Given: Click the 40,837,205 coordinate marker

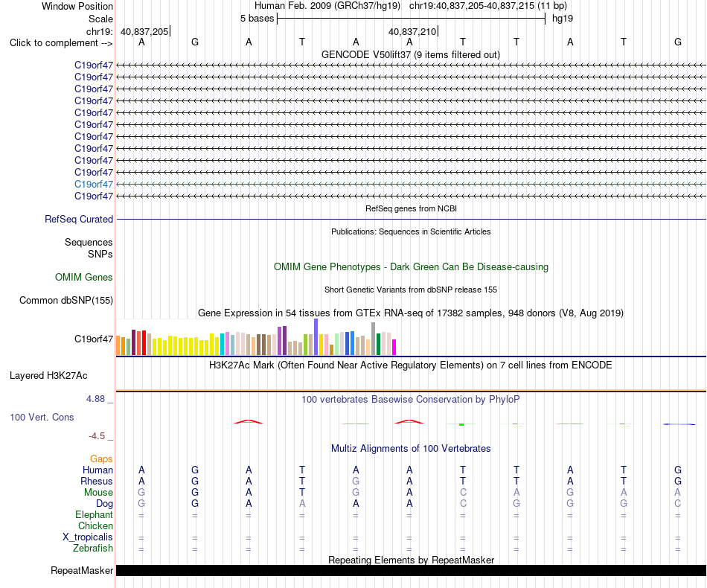Looking at the screenshot, I should [144, 31].
